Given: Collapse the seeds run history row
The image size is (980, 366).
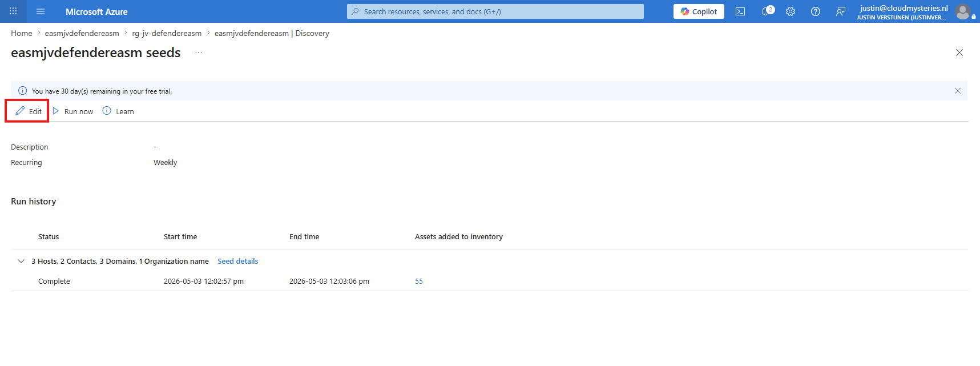Looking at the screenshot, I should click(x=21, y=261).
